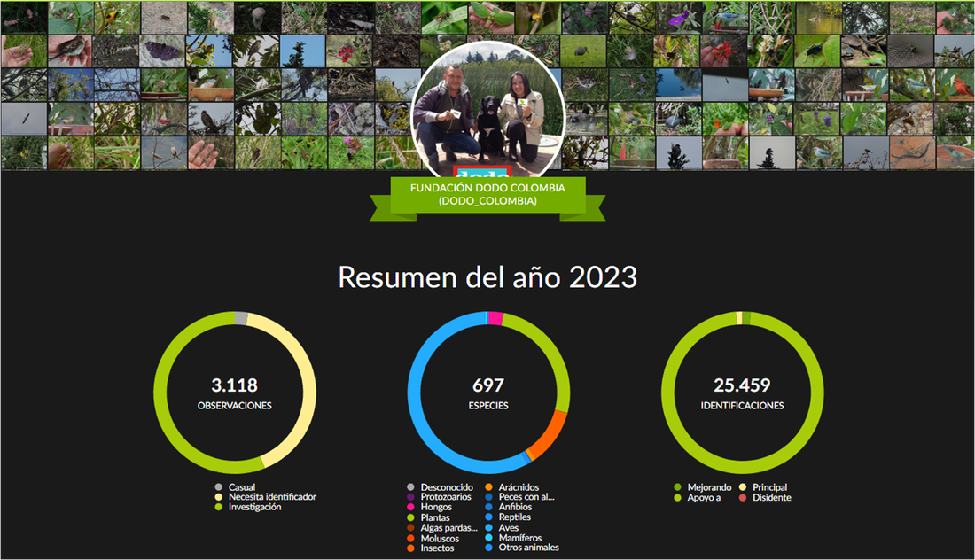Viewport: 975px width, 560px height.
Task: Select the Principal legend entry
Action: coord(763,487)
